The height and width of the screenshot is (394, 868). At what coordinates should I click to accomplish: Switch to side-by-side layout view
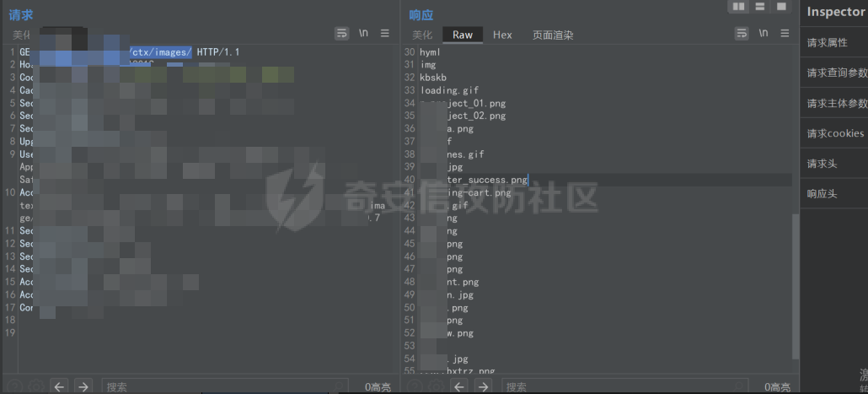(x=738, y=6)
